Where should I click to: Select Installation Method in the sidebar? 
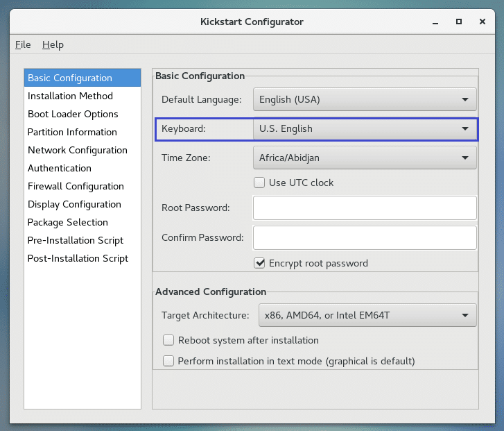pos(70,96)
